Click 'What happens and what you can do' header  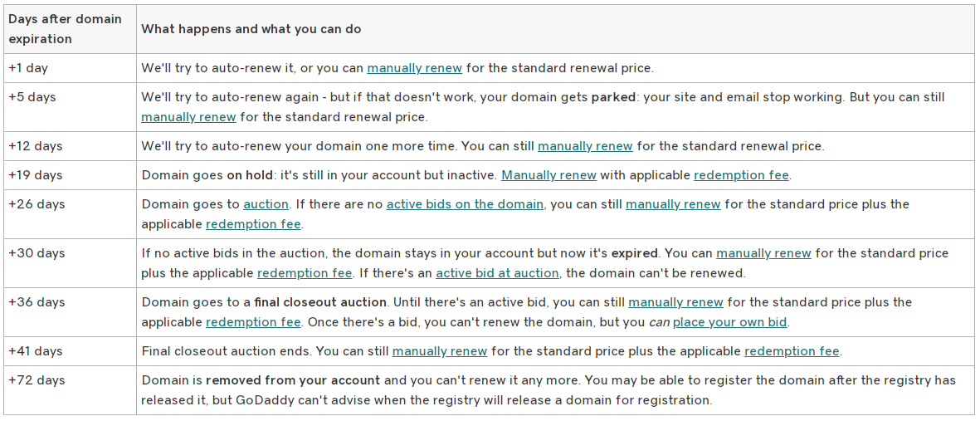point(557,29)
